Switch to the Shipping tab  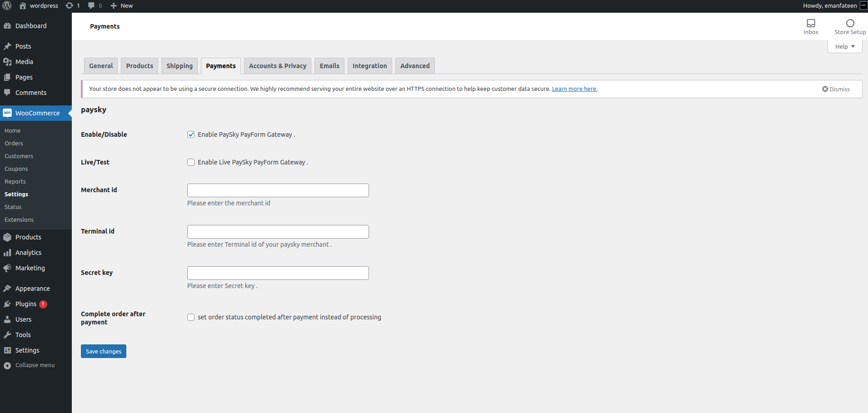[x=180, y=66]
